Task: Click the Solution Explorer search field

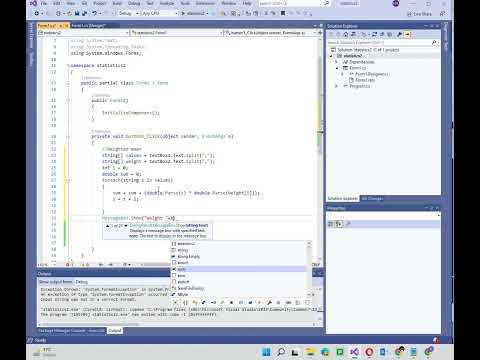Action: pyautogui.click(x=383, y=43)
